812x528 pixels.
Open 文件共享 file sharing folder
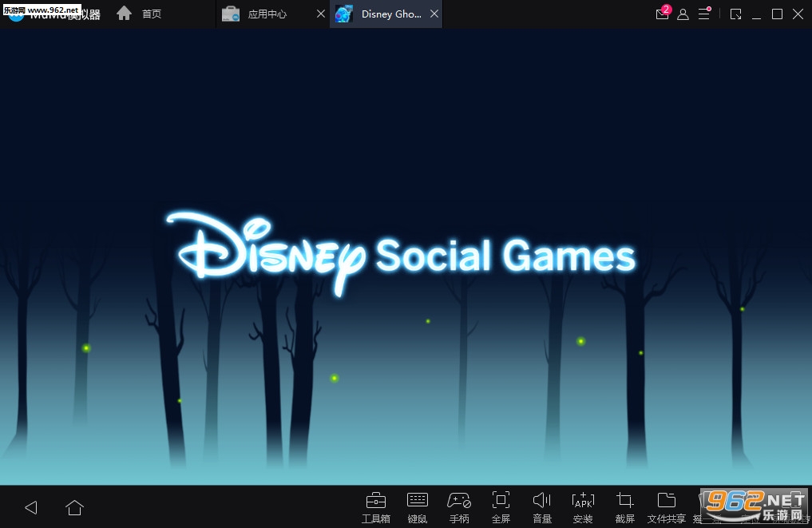point(667,508)
